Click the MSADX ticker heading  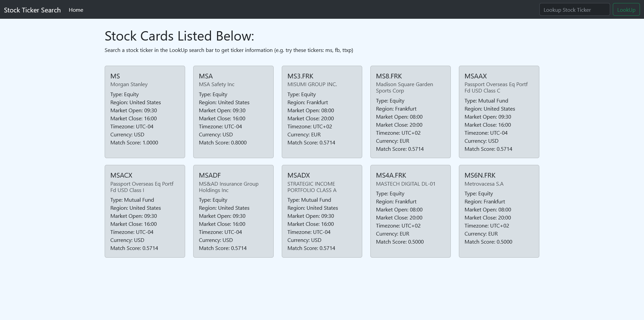[299, 175]
